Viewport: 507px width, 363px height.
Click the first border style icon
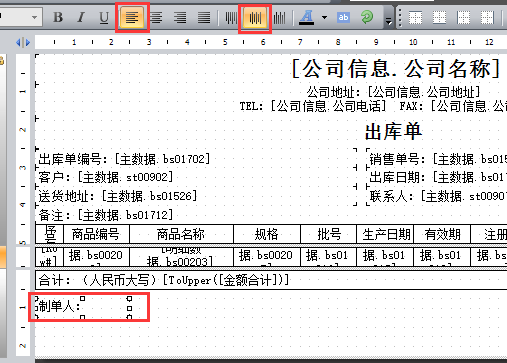click(415, 18)
